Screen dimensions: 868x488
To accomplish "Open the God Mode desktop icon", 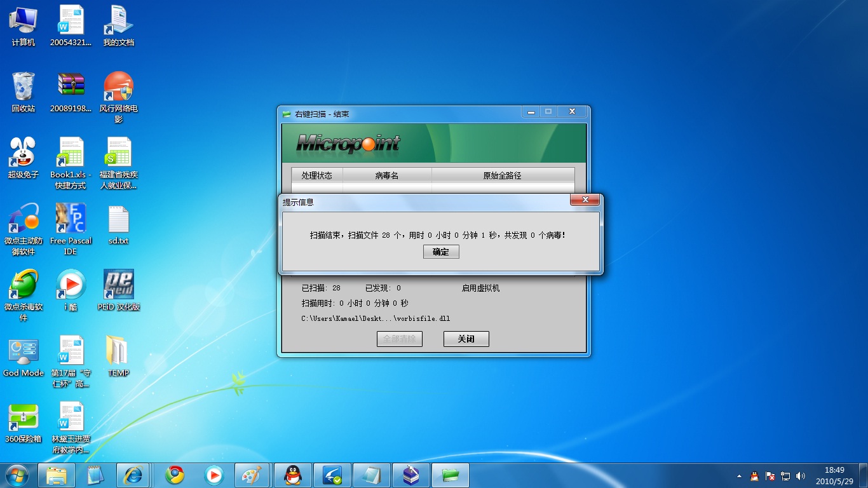I will 24,351.
